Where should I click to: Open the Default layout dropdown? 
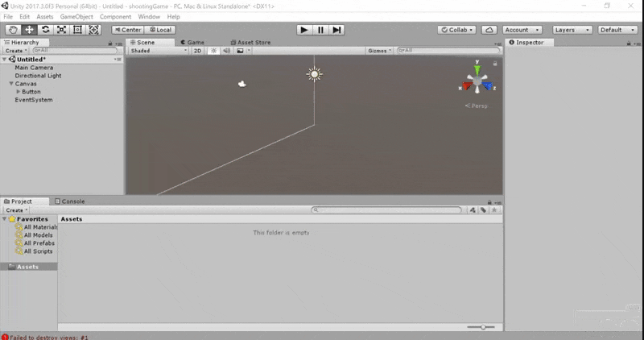(617, 30)
